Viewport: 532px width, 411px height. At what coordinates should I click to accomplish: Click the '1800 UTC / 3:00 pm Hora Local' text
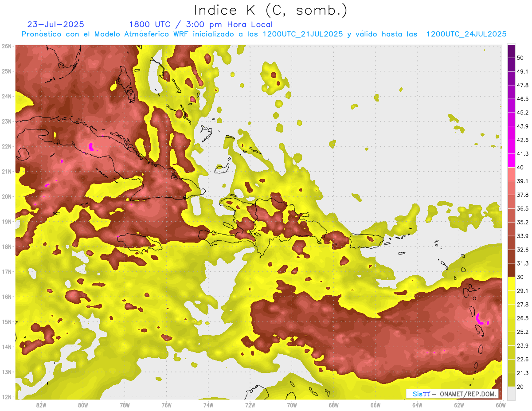[x=201, y=24]
